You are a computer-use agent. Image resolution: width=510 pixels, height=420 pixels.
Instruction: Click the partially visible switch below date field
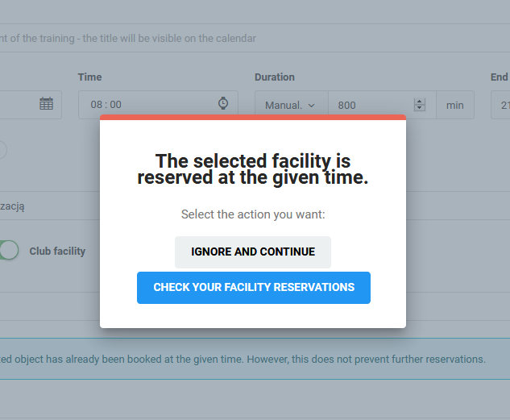(2, 150)
